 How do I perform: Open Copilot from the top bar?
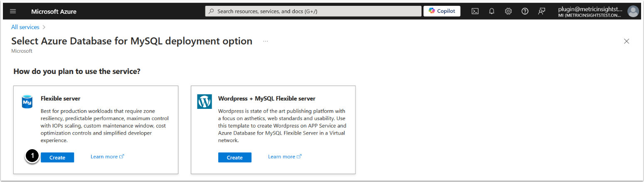442,11
